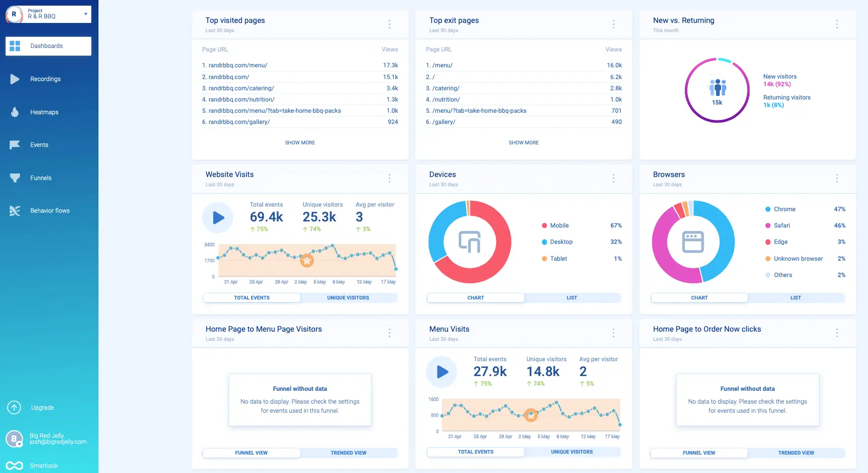868x473 pixels.
Task: Play recordings from the Website Visits widget
Action: [218, 217]
